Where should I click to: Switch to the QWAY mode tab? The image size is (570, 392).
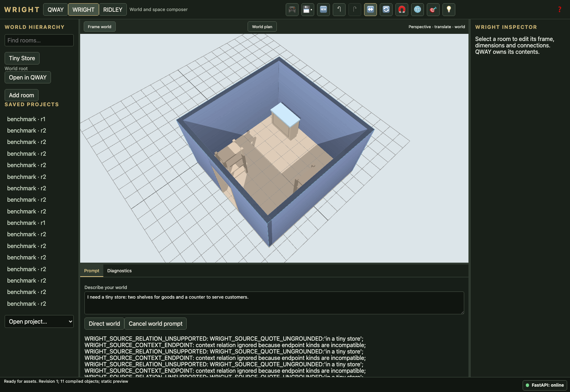(56, 10)
